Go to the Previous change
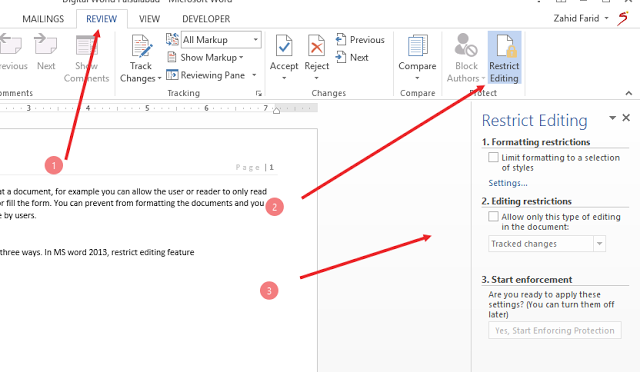 tap(360, 40)
